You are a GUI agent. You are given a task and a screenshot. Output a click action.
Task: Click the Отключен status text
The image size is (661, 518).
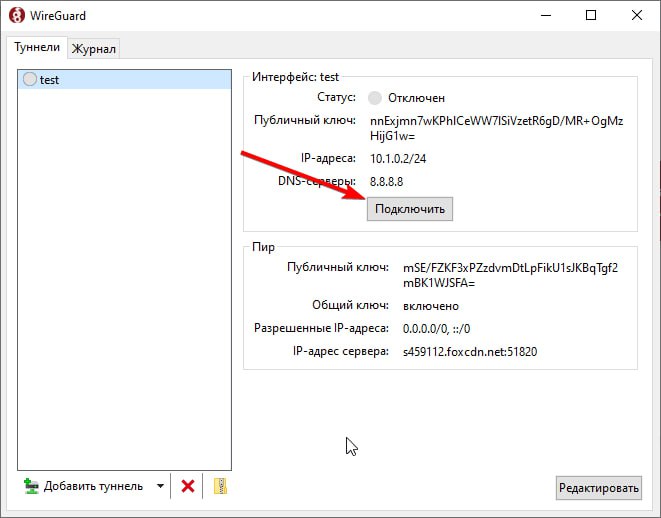416,98
